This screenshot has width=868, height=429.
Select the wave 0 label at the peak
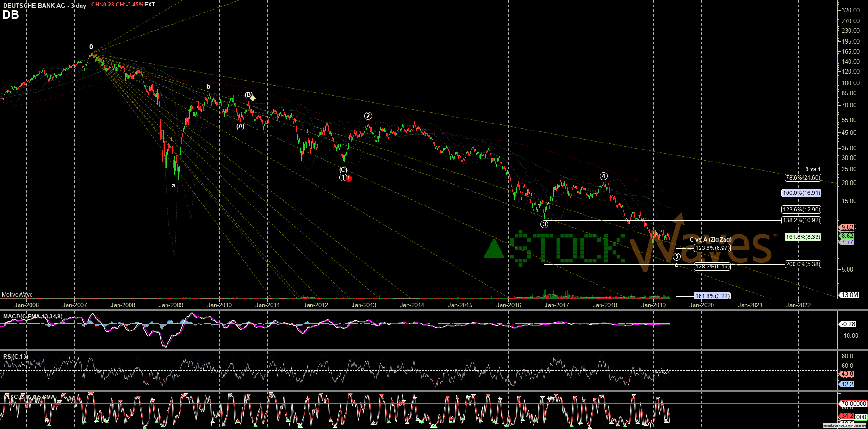91,47
